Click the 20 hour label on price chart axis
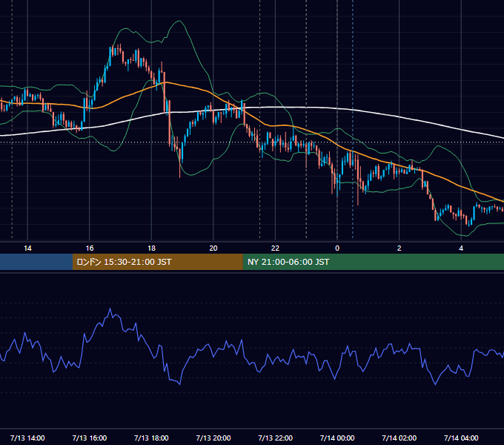Viewport: 504px width, 445px height. click(x=213, y=248)
